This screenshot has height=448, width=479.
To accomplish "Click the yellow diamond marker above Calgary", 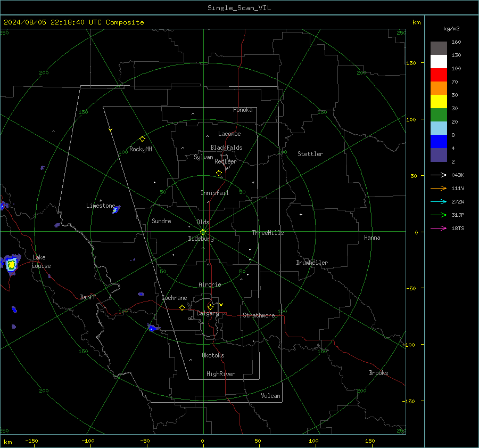I will pyautogui.click(x=210, y=307).
